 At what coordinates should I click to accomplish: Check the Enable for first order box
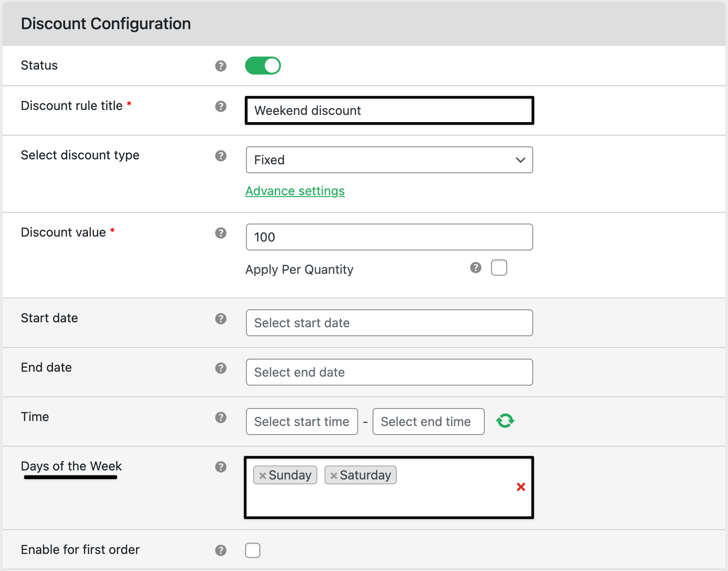tap(253, 550)
